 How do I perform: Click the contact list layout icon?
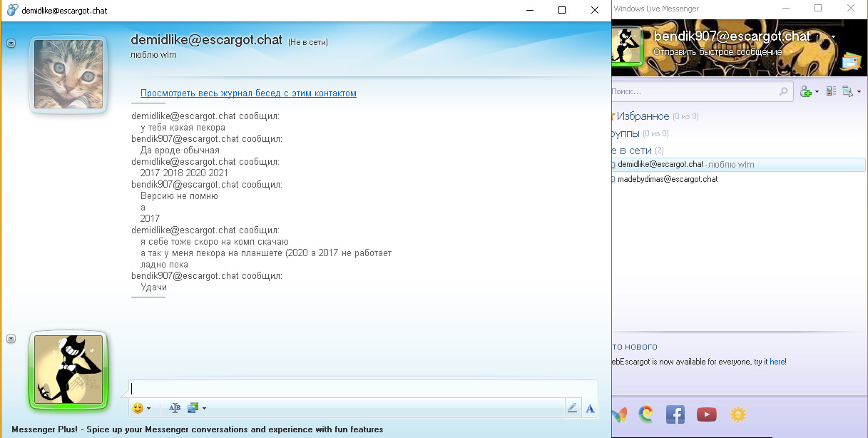(831, 91)
